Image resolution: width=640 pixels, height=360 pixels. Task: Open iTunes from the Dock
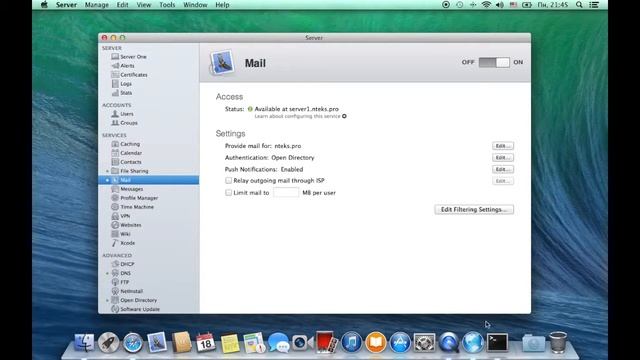(x=351, y=342)
